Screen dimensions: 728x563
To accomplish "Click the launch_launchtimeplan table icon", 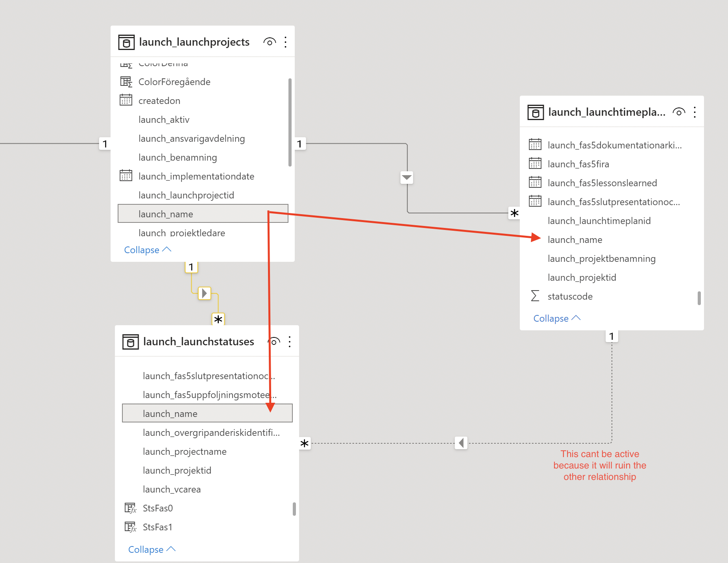I will click(x=536, y=112).
